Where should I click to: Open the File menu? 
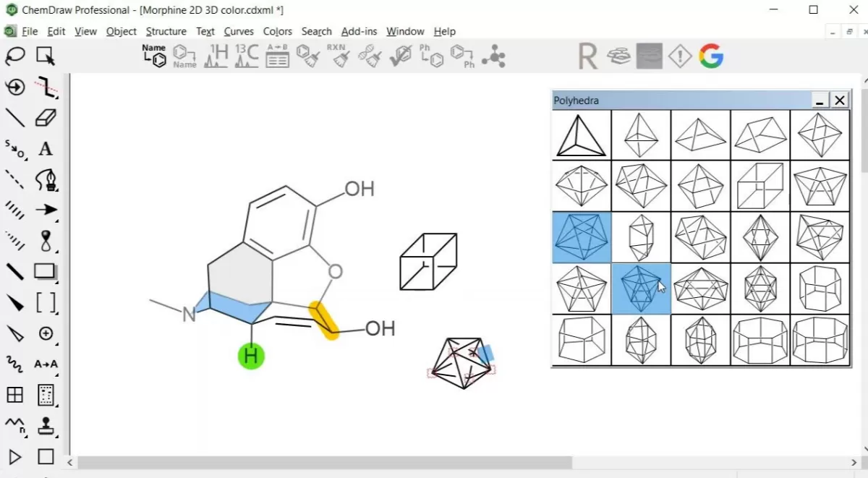click(x=30, y=31)
